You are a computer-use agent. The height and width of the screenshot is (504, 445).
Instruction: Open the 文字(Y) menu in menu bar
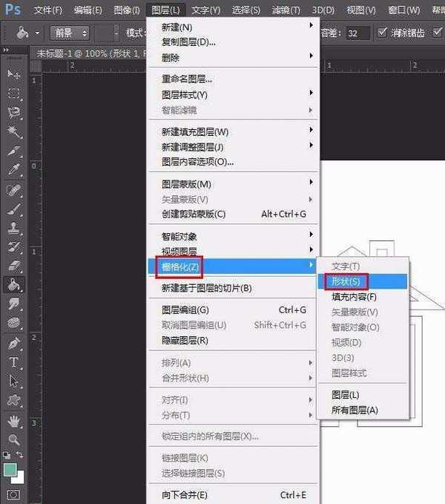[205, 10]
